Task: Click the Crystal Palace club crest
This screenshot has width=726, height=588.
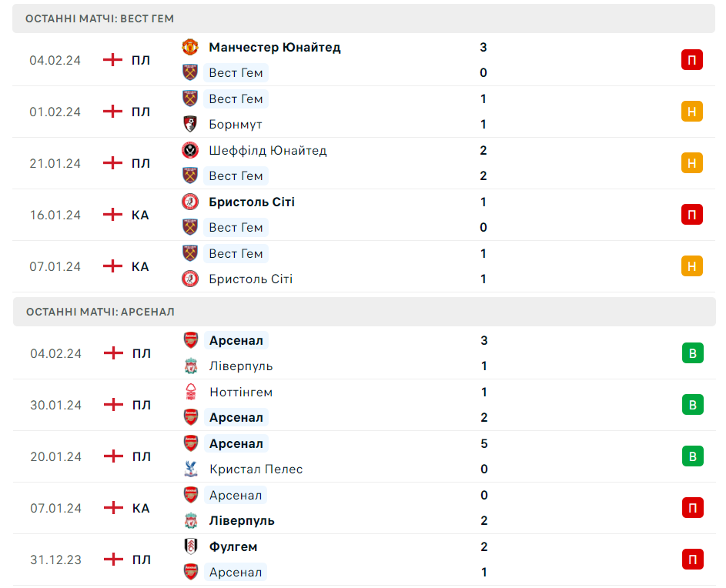Action: 190,469
